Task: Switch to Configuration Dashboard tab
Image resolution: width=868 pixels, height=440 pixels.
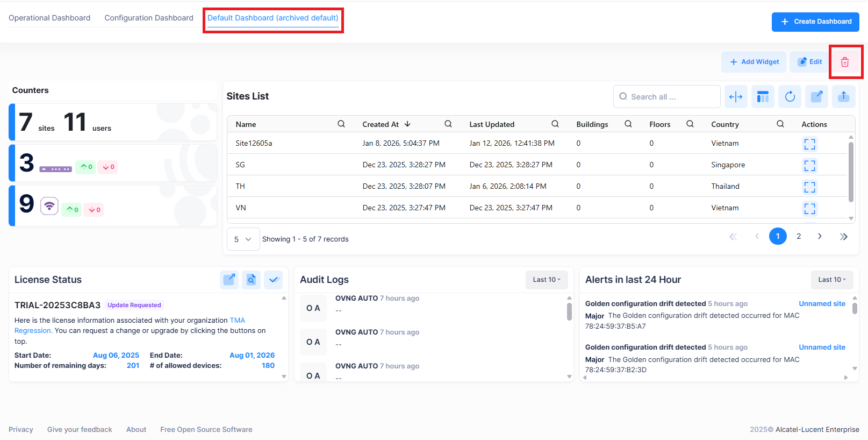Action: click(149, 18)
